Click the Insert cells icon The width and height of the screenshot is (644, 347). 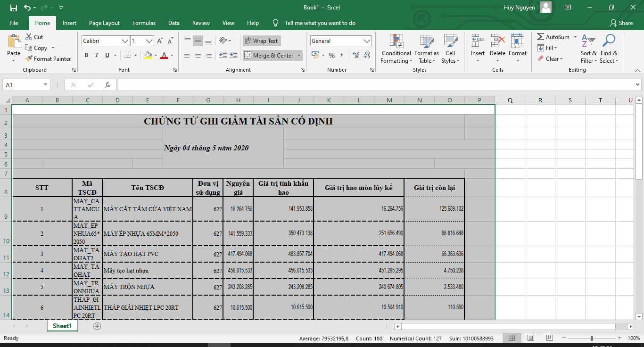[478, 45]
